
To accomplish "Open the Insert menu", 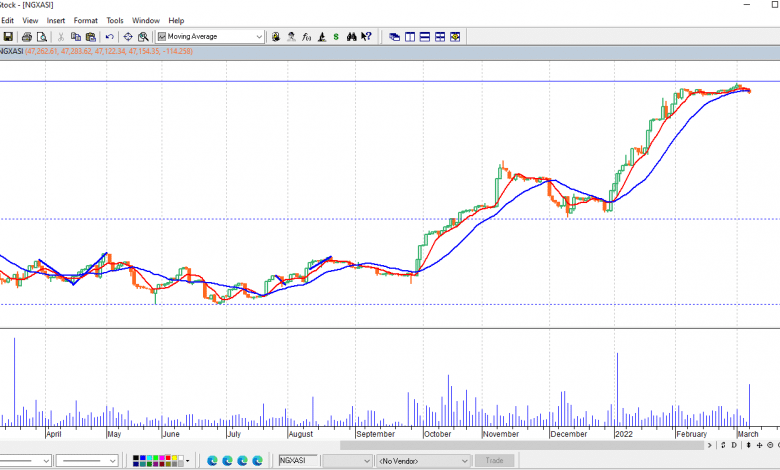I will [56, 20].
